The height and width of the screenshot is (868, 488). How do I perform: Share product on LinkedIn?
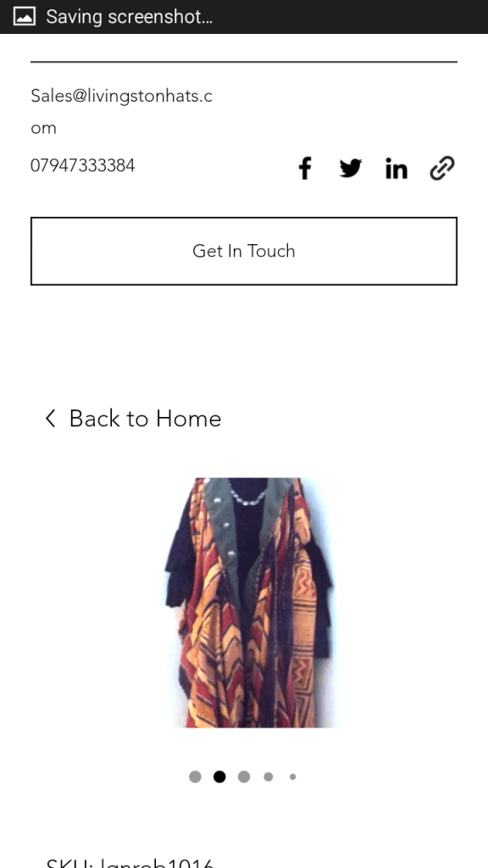tap(396, 169)
